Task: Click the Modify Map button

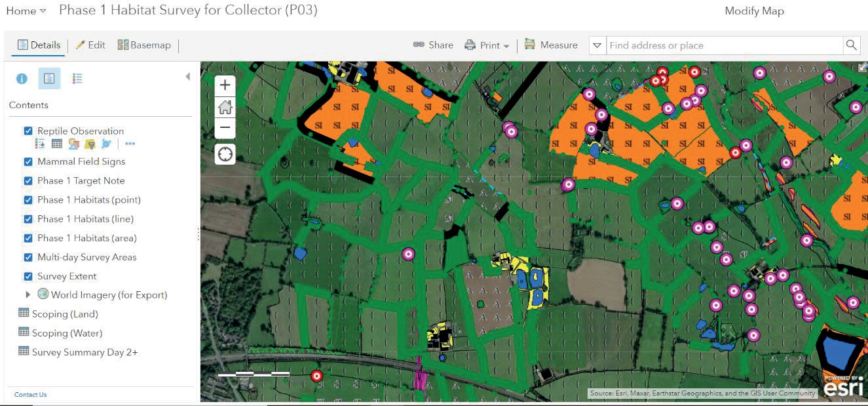Action: [754, 11]
